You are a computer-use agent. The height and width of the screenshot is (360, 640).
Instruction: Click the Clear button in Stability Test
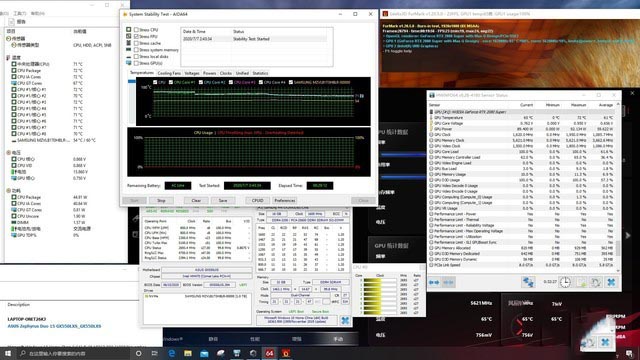pyautogui.click(x=196, y=200)
